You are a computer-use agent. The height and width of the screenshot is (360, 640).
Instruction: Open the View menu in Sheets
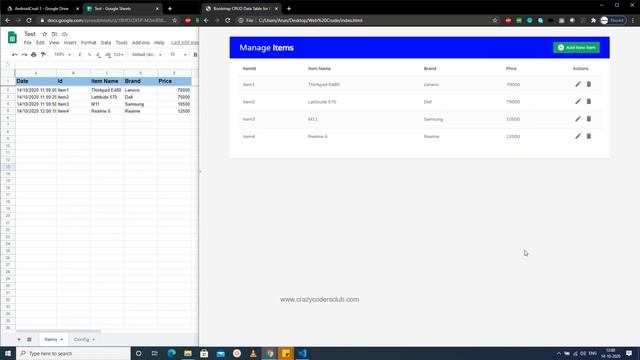[x=54, y=42]
